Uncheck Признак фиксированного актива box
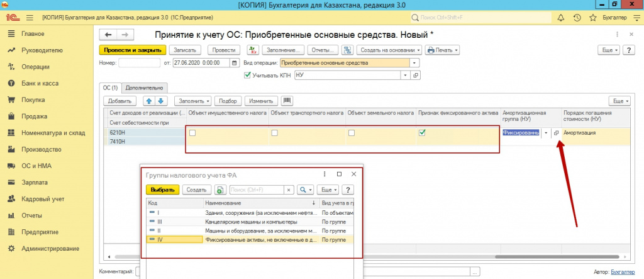This screenshot has height=279, width=644. 422,132
